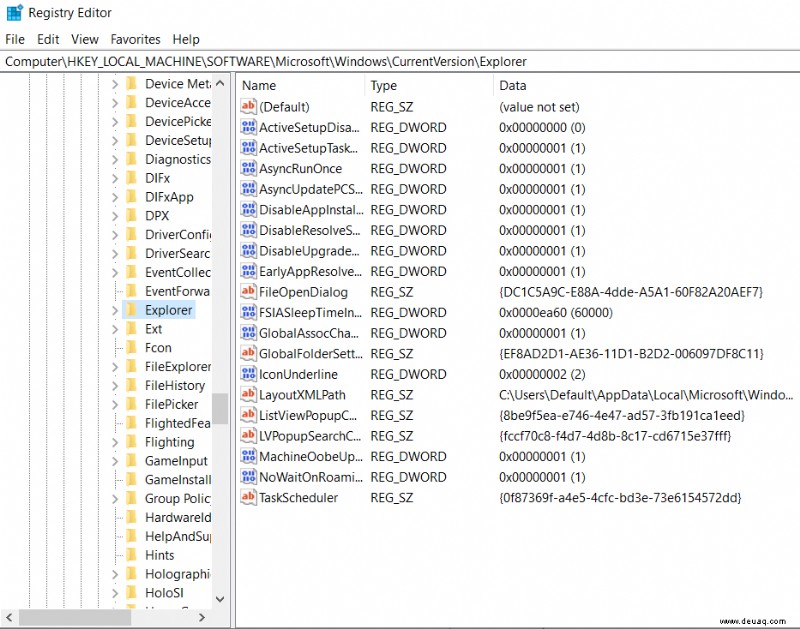This screenshot has height=629, width=800.
Task: Click the Fcon key folder icon
Action: [x=131, y=347]
